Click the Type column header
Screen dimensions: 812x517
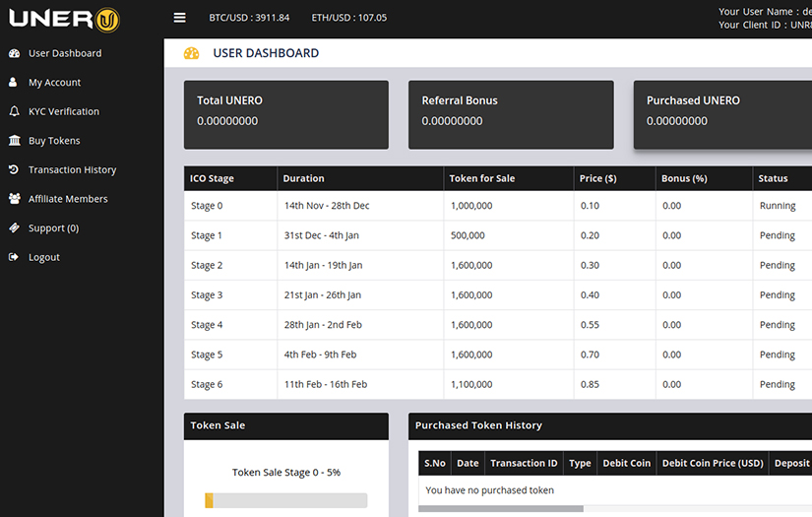[580, 463]
